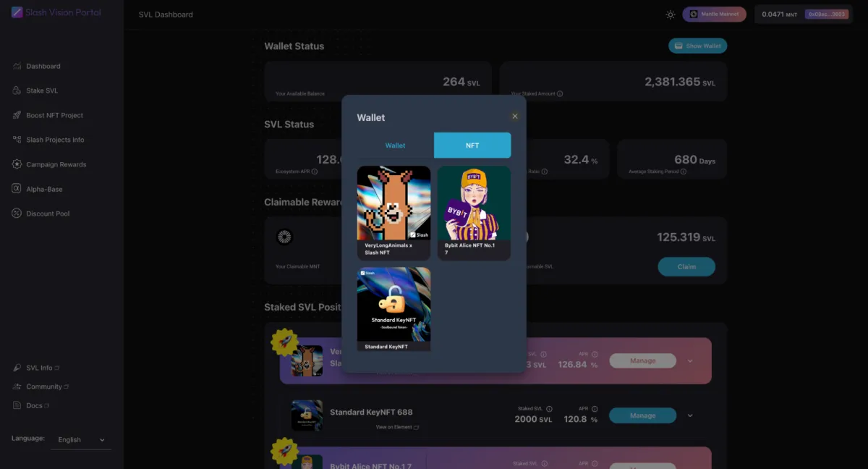Click the Stake SVL sidebar icon
The height and width of the screenshot is (469, 868).
pyautogui.click(x=17, y=90)
